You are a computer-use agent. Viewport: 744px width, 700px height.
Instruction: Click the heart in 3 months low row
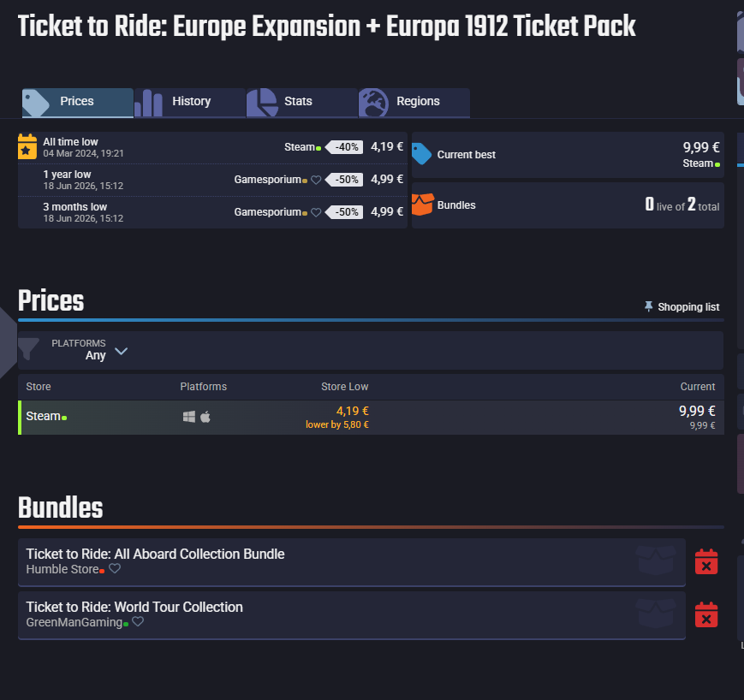tap(316, 212)
